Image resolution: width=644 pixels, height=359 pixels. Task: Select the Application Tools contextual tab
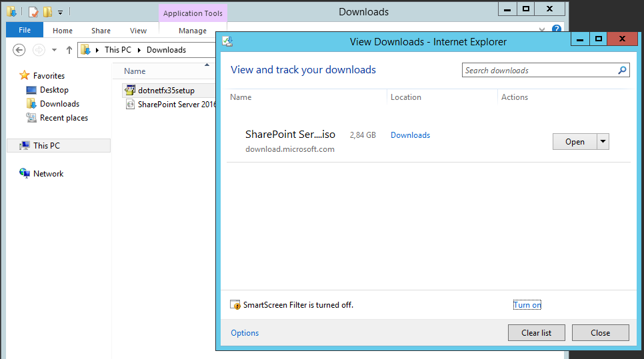(193, 13)
